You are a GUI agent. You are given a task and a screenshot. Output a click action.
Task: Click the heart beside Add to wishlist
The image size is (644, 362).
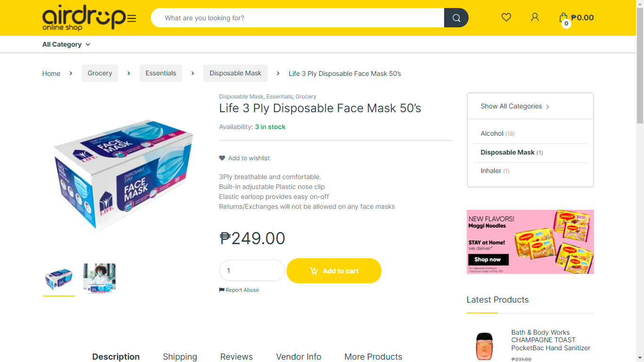[x=222, y=158]
